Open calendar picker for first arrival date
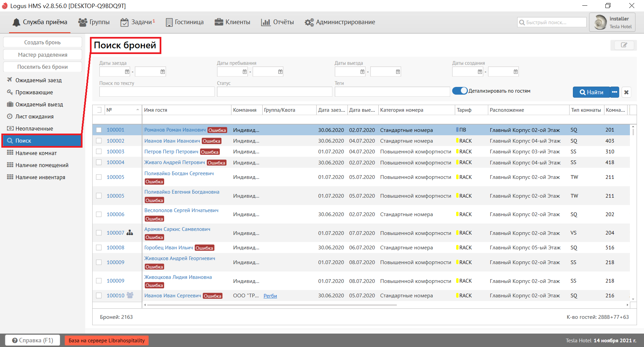 (127, 71)
